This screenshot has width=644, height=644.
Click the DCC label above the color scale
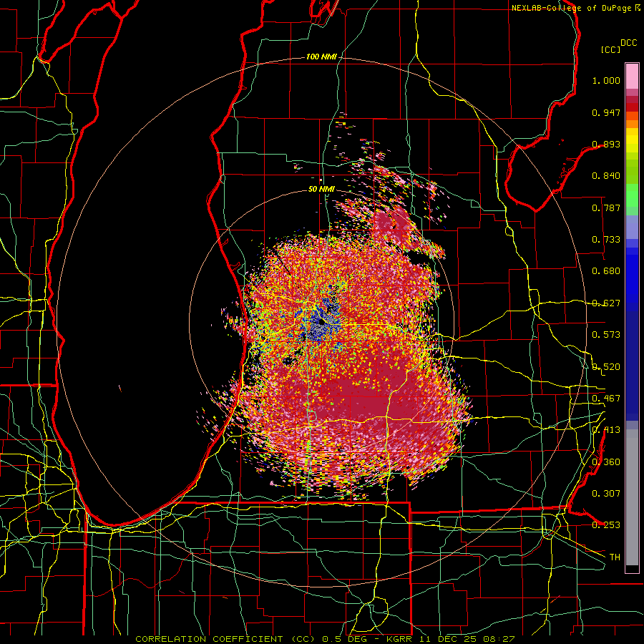click(x=629, y=43)
